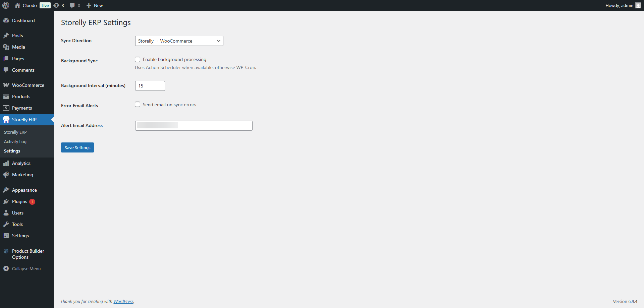Select the WooCommerce sidebar icon
The height and width of the screenshot is (308, 644).
click(7, 85)
